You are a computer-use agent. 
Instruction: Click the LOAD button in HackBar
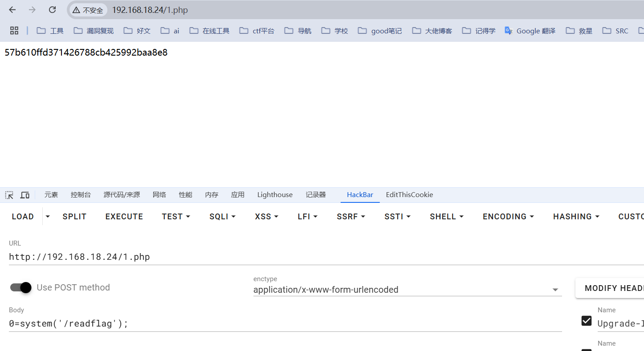[23, 217]
